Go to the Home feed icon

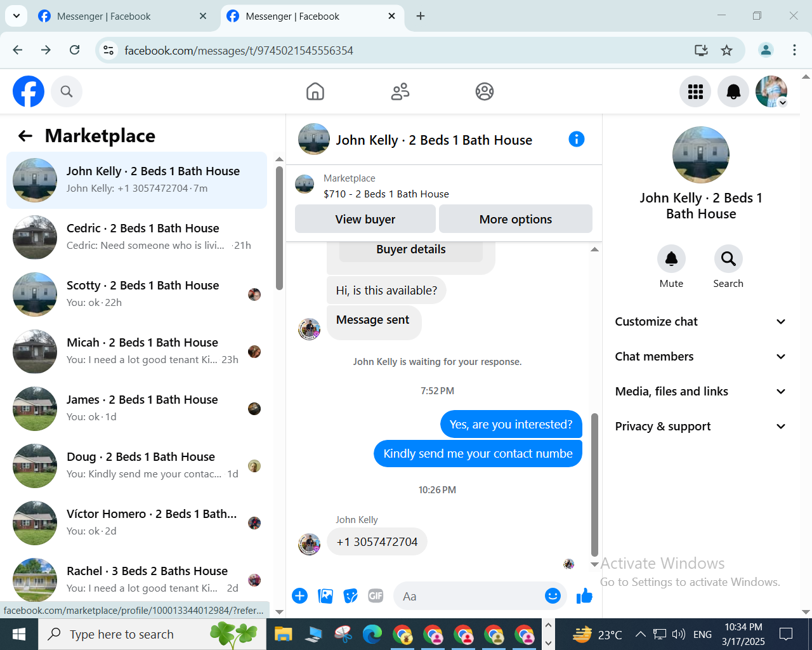[x=315, y=91]
